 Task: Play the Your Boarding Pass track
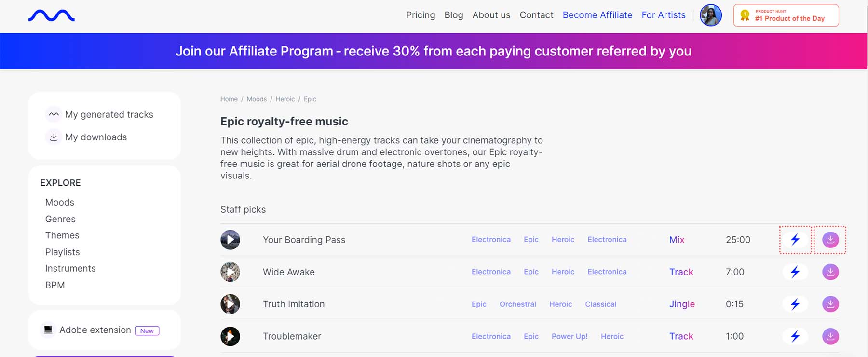(x=231, y=240)
